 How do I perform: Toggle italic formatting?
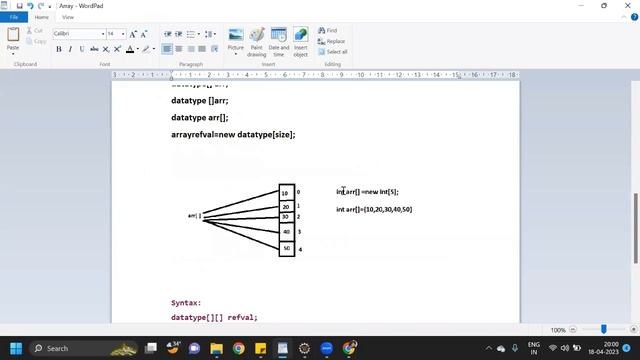point(70,49)
